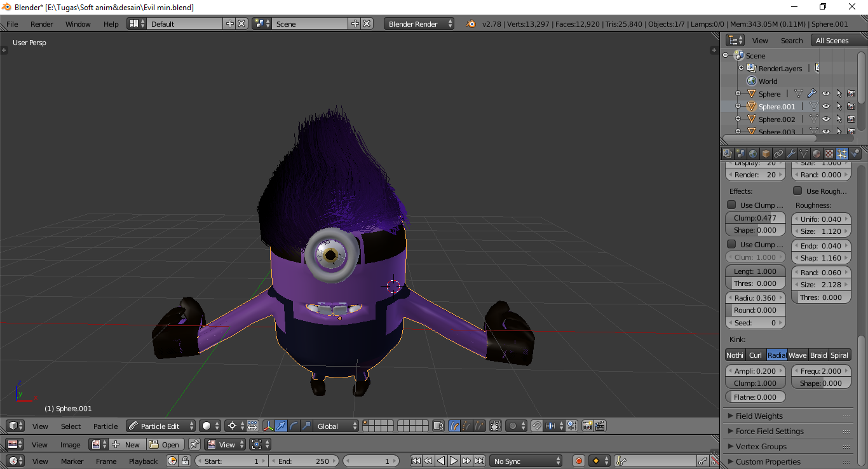Screen dimensions: 868x469
Task: Pin the image in image editor
Action: click(194, 444)
